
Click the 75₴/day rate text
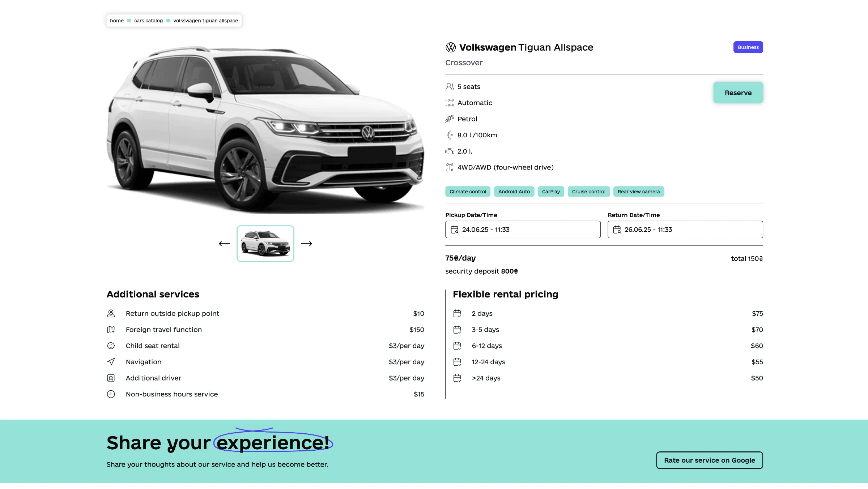(x=460, y=258)
